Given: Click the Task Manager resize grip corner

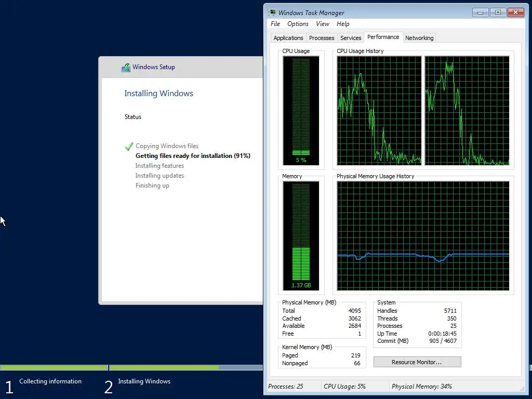Looking at the screenshot, I should 522,389.
